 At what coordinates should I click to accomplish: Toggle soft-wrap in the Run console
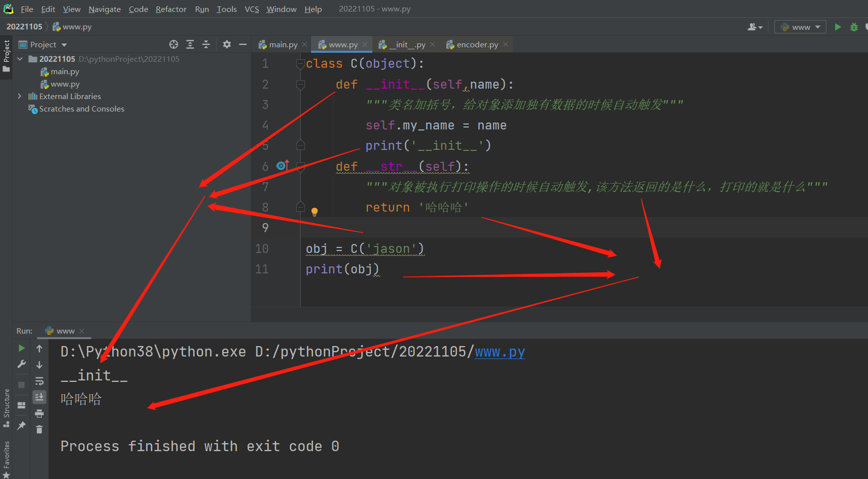(x=39, y=381)
